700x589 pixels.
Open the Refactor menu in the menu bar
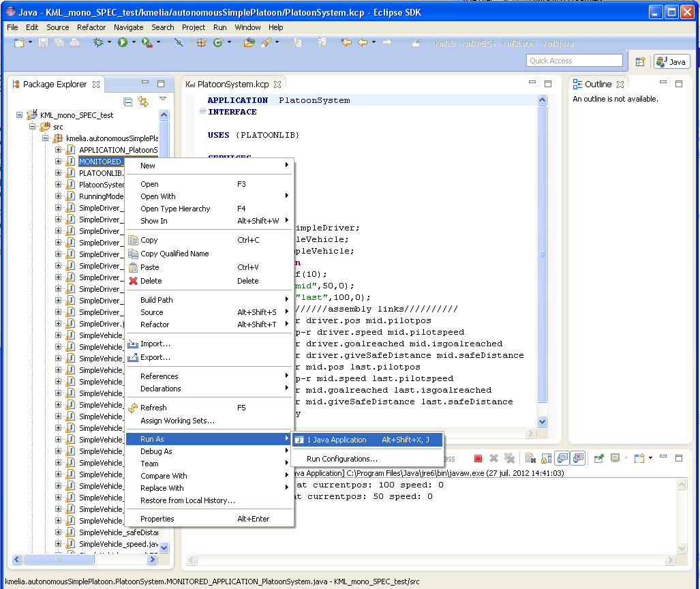(91, 27)
